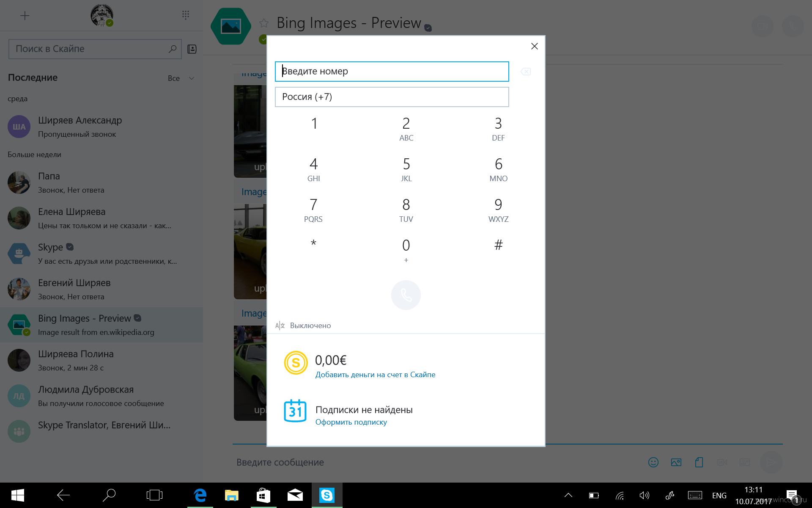812x508 pixels.
Task: Dial digit 9 WXYZ
Action: click(x=498, y=210)
